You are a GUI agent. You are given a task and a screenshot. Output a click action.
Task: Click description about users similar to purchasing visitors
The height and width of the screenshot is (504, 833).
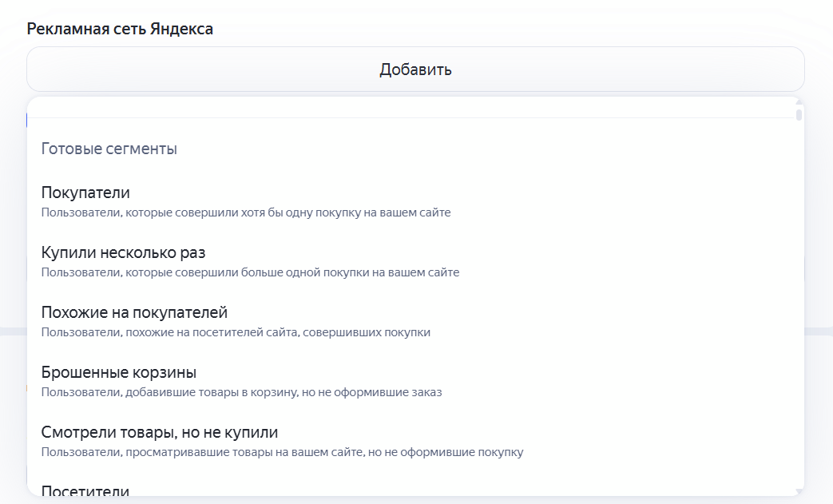pos(236,332)
